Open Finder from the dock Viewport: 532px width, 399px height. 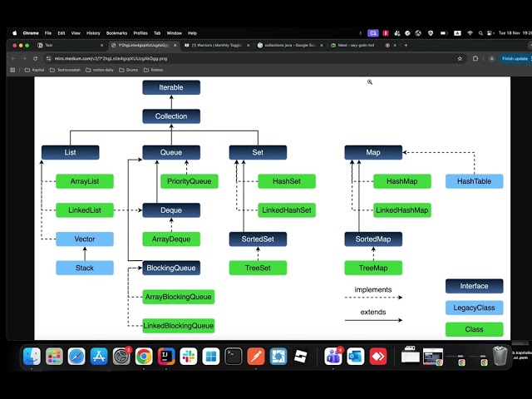click(x=32, y=357)
